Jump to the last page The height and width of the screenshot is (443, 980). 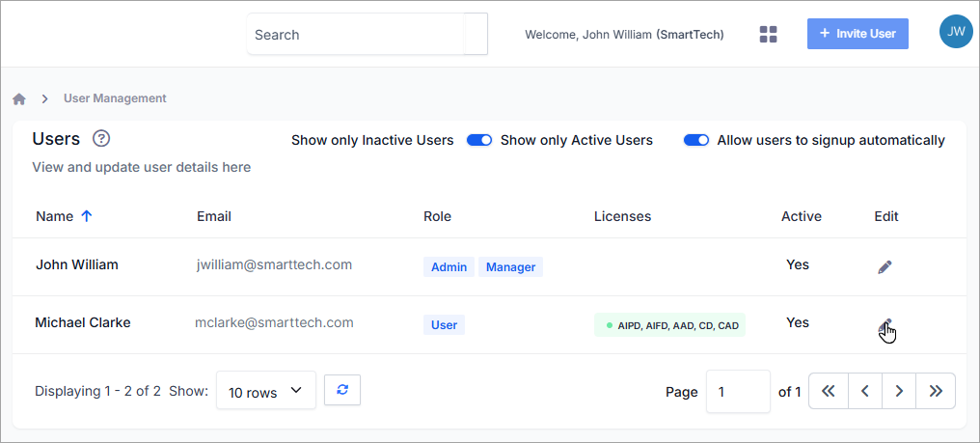tap(936, 391)
